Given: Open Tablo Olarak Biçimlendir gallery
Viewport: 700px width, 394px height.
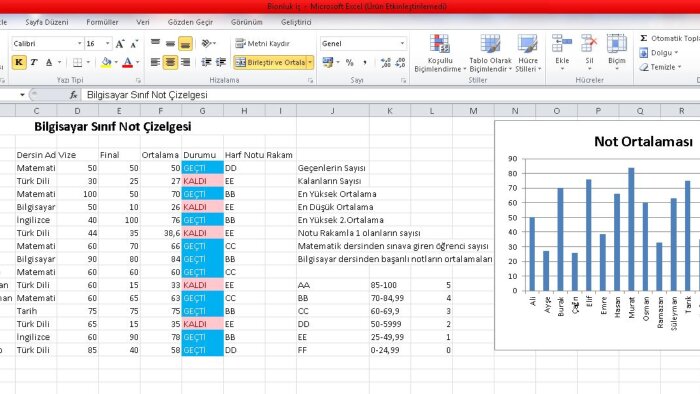Looking at the screenshot, I should [490, 53].
